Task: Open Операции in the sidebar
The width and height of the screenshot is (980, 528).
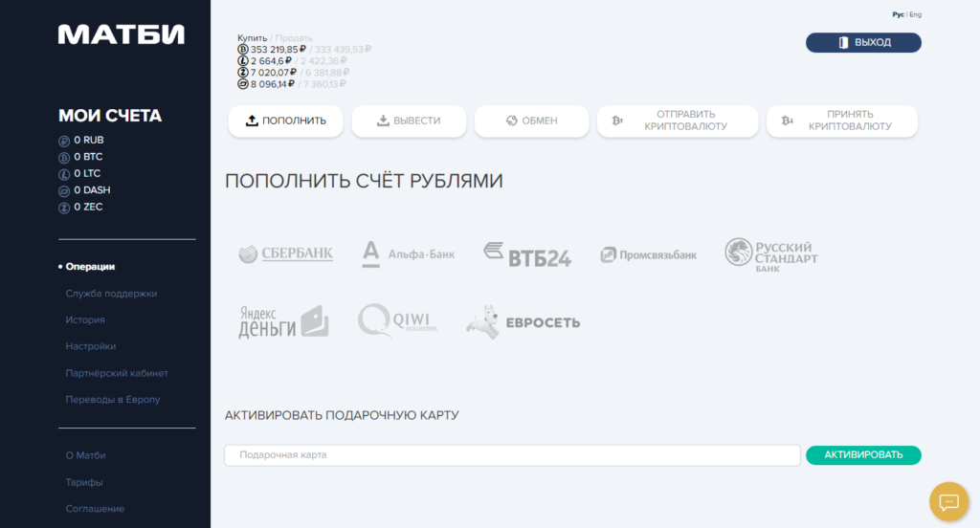Action: (90, 267)
